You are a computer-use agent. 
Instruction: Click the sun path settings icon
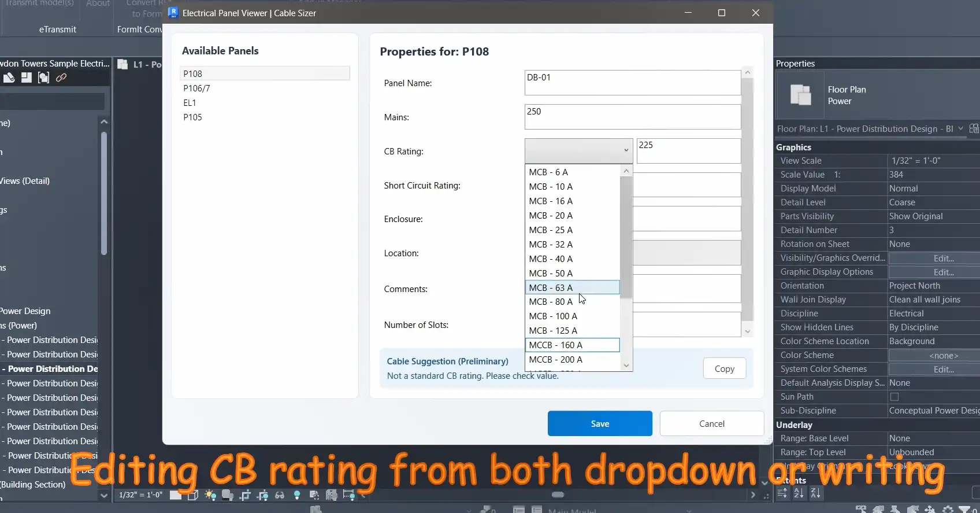coord(210,495)
